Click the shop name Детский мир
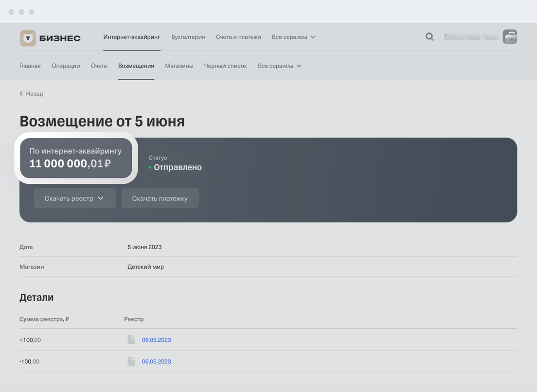Viewport: 537px width, 392px height. pyautogui.click(x=145, y=267)
